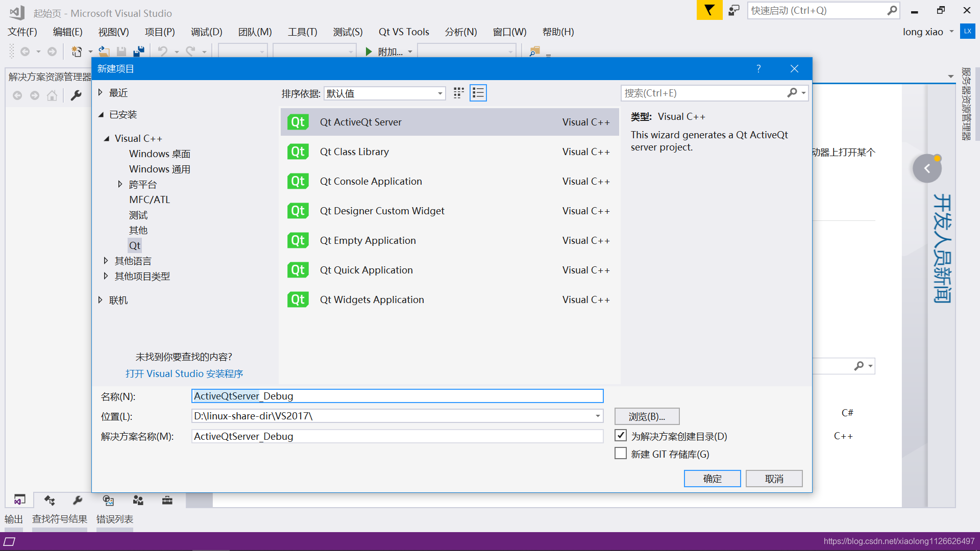Screen dimensions: 980x551
Task: Click the notifications flag icon
Action: point(709,10)
